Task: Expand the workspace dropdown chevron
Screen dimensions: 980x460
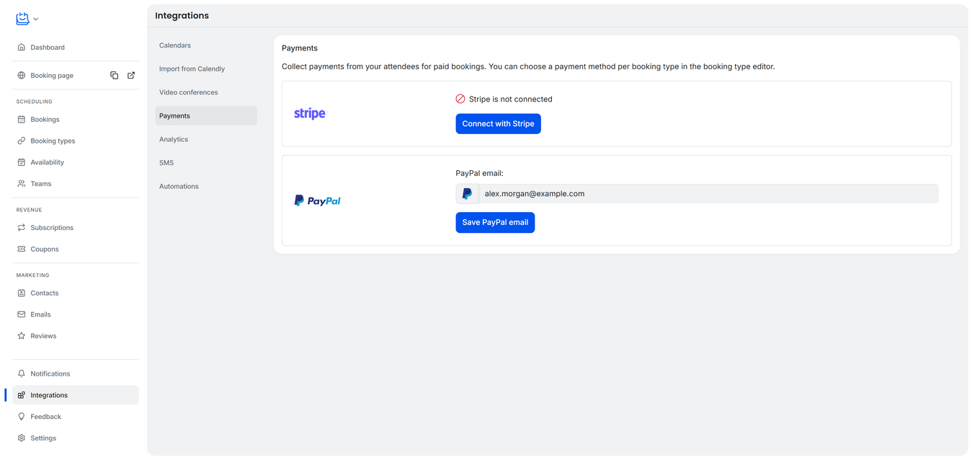Action: (x=36, y=19)
